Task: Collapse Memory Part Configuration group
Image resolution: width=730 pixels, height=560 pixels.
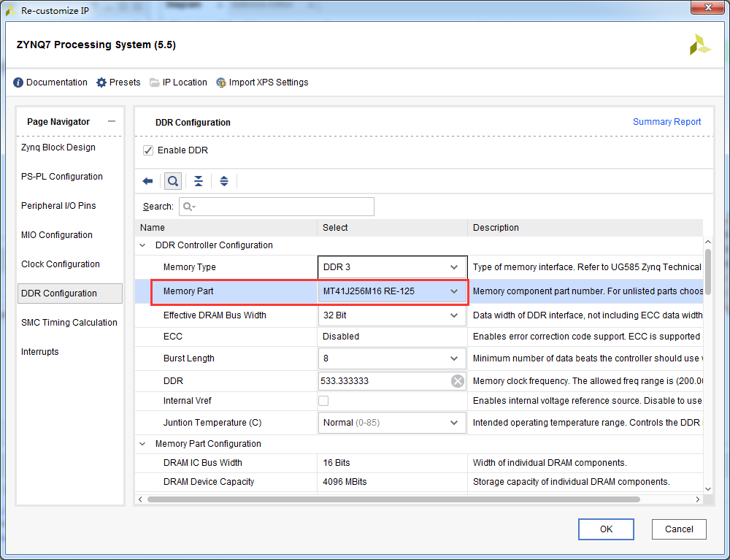Action: coord(142,444)
